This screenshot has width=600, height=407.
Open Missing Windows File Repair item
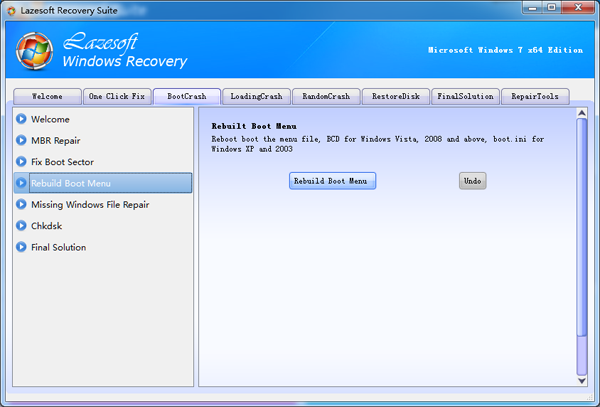(x=103, y=204)
